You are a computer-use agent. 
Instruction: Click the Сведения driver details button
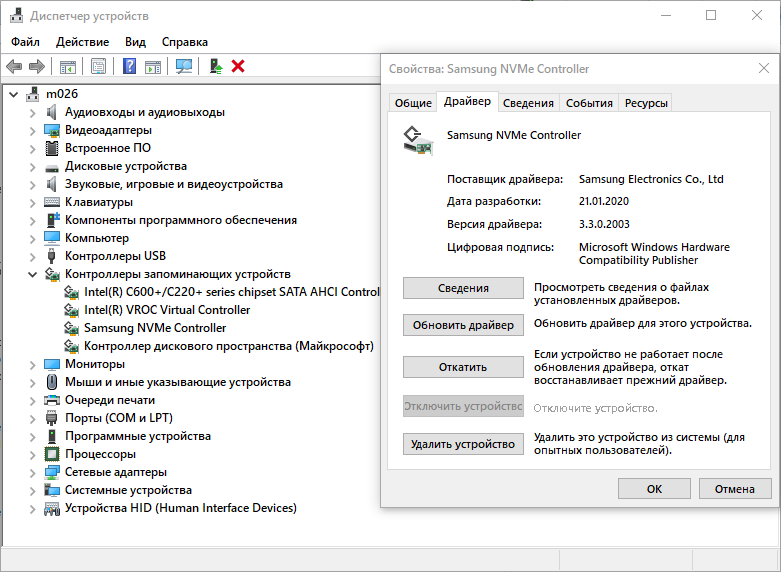463,288
